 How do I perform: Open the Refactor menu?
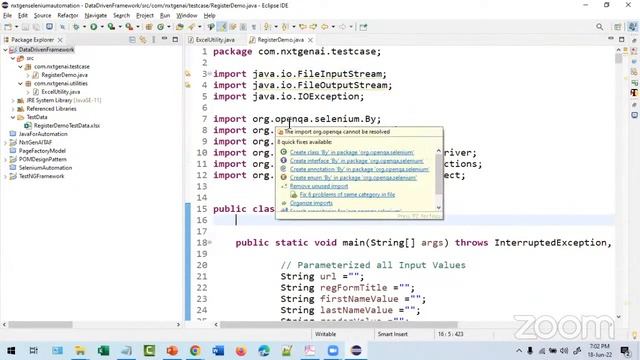[x=68, y=16]
